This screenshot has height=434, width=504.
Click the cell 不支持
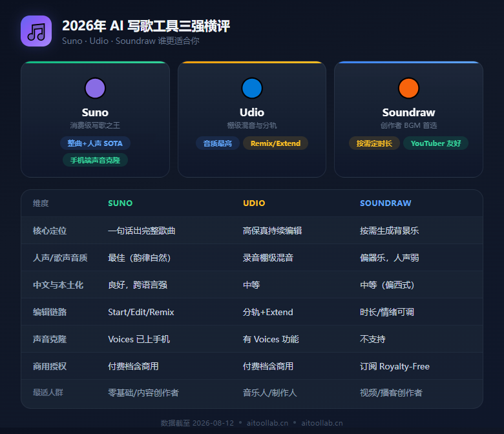coord(373,339)
